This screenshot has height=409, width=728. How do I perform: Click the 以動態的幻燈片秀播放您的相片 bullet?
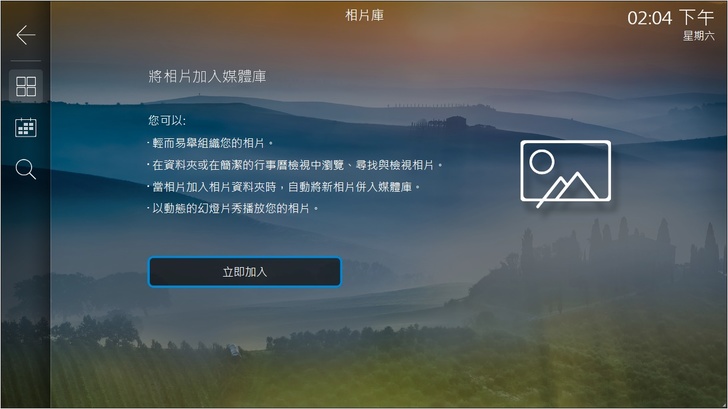click(233, 208)
